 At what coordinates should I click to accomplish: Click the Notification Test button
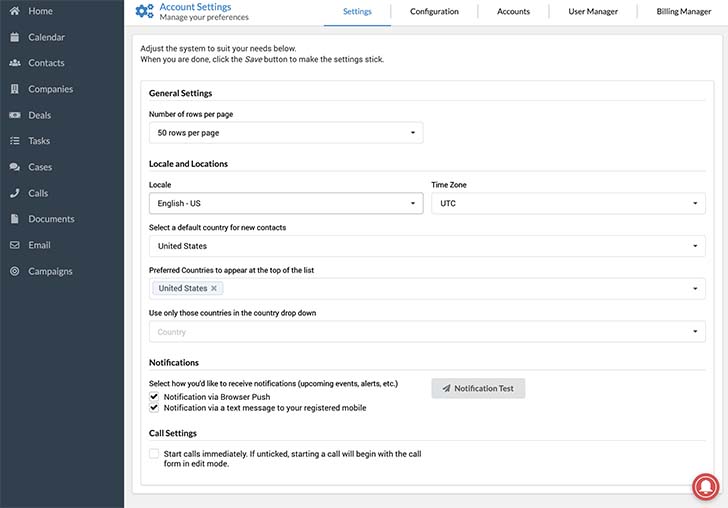pos(478,389)
